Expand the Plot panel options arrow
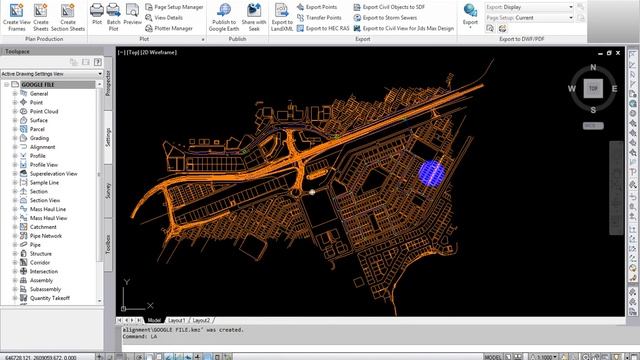The width and height of the screenshot is (640, 360). click(203, 40)
